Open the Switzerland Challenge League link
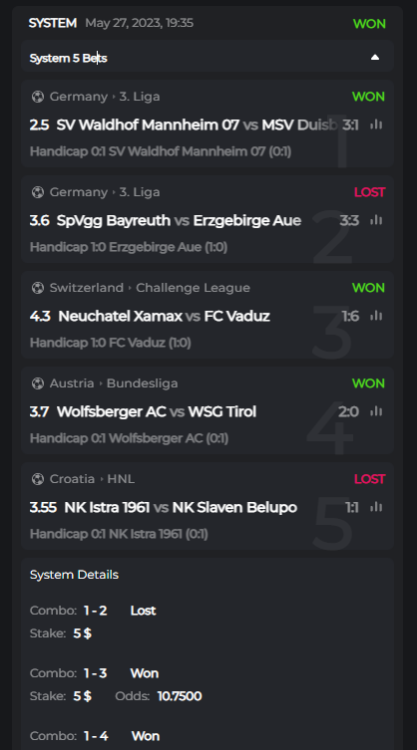The height and width of the screenshot is (750, 417). coord(150,288)
